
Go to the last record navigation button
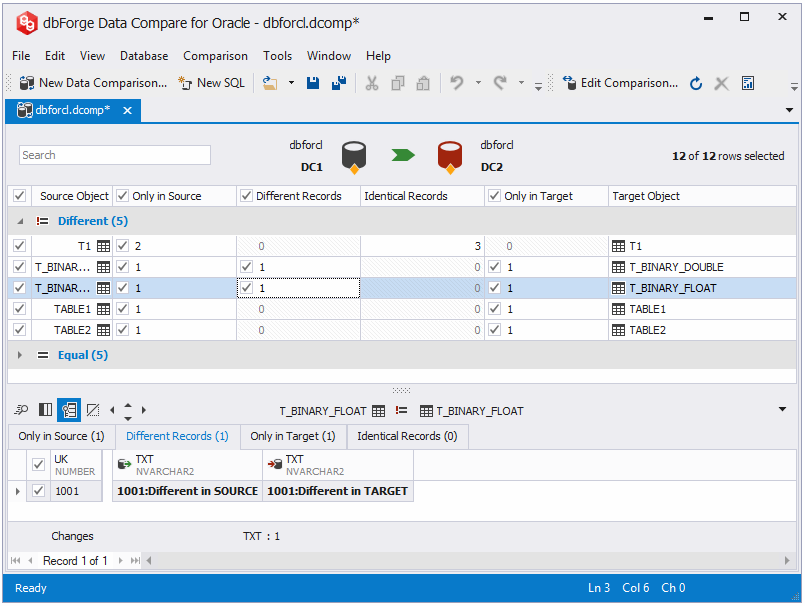(x=135, y=561)
